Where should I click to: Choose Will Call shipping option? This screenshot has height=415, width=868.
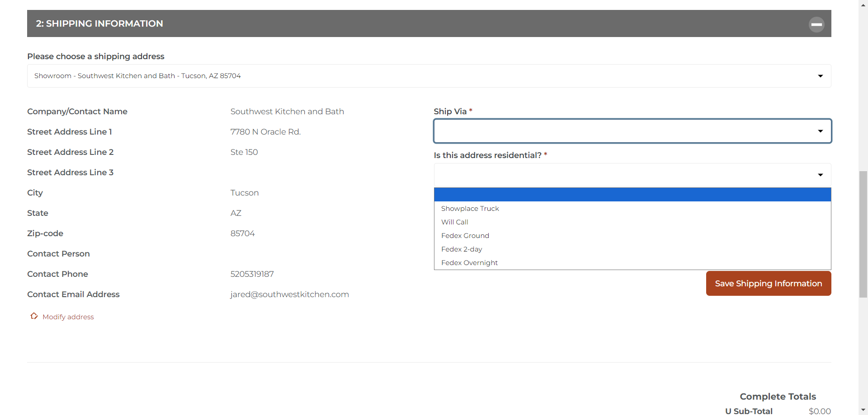coord(632,222)
